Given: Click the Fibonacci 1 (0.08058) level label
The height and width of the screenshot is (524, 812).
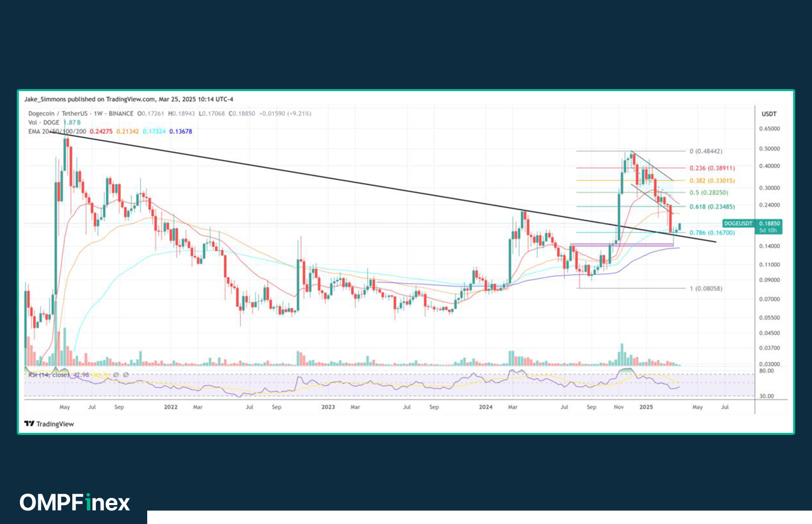Looking at the screenshot, I should pyautogui.click(x=706, y=289).
